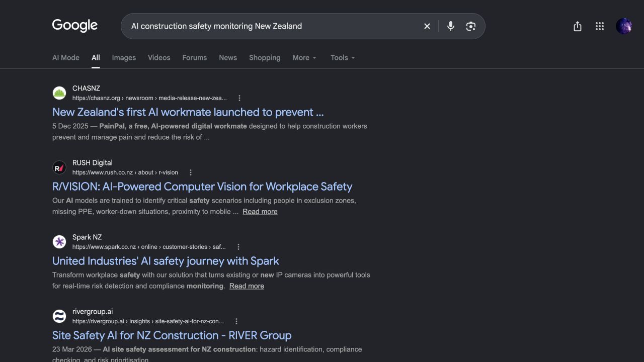Open Google Lens image search icon
The height and width of the screenshot is (362, 644).
click(x=471, y=26)
